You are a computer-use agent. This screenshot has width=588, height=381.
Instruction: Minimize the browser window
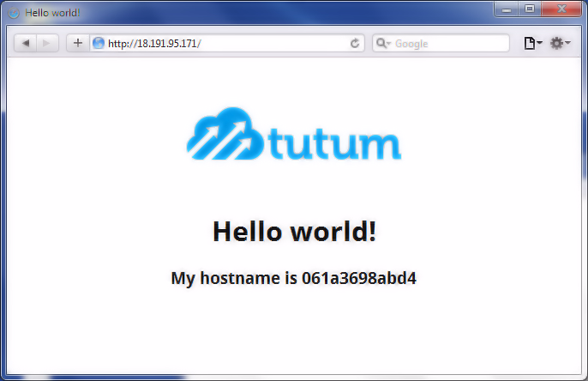coord(507,9)
